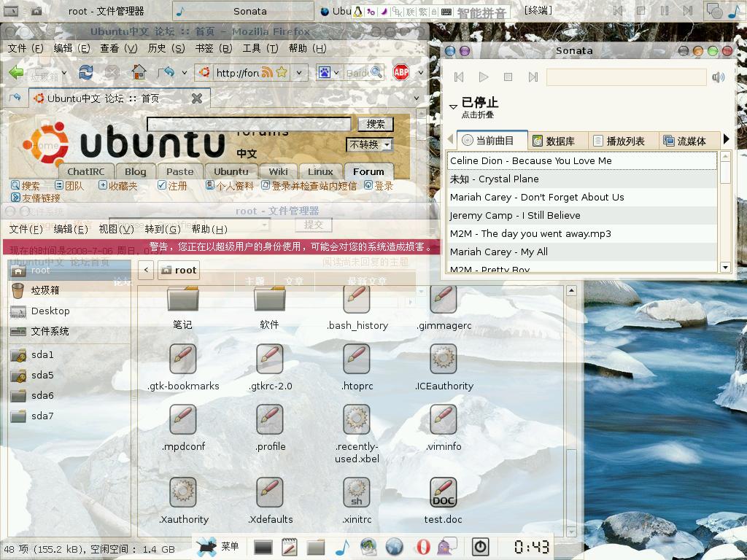The width and height of the screenshot is (747, 560).
Task: Click Sonata's stop button
Action: [x=508, y=77]
